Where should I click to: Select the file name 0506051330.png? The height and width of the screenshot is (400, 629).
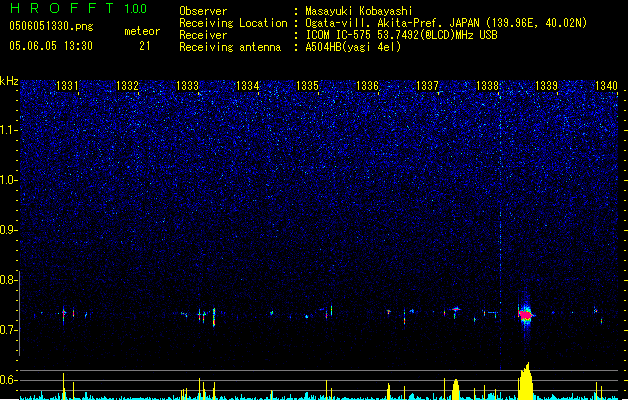pos(51,26)
